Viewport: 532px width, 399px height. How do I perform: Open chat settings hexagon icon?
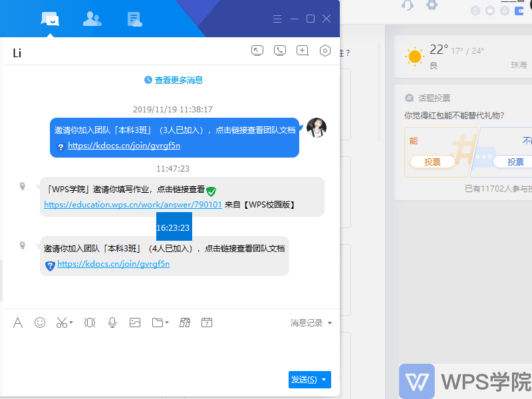click(325, 51)
